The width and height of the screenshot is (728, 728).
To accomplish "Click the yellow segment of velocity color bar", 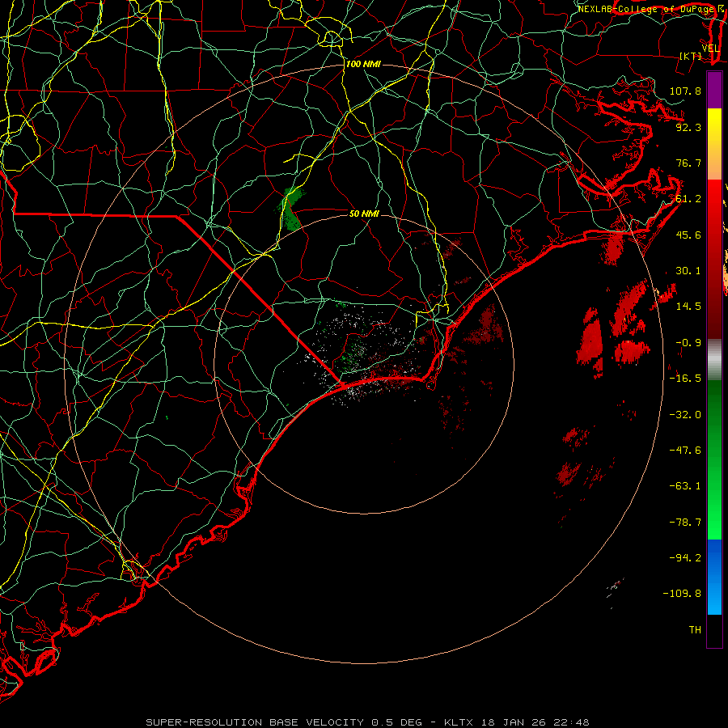I will (x=714, y=144).
